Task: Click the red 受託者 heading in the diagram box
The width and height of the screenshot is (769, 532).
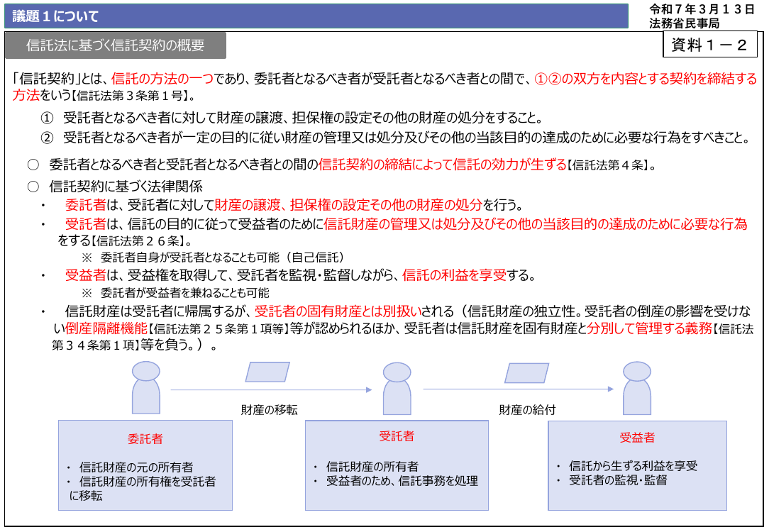Action: [x=397, y=436]
